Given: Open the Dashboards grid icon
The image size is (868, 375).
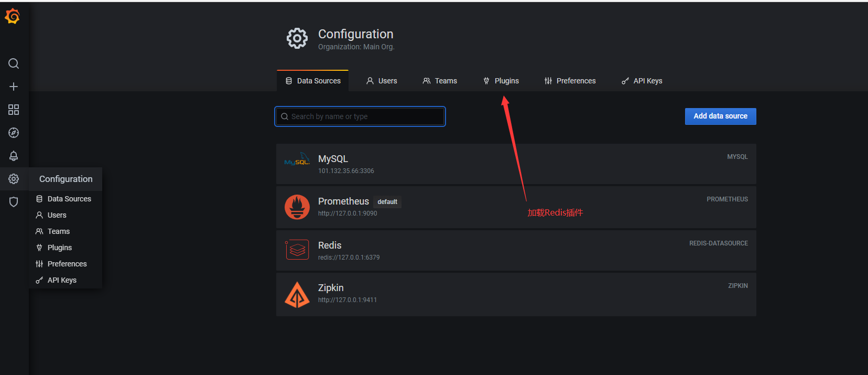Looking at the screenshot, I should coord(14,110).
